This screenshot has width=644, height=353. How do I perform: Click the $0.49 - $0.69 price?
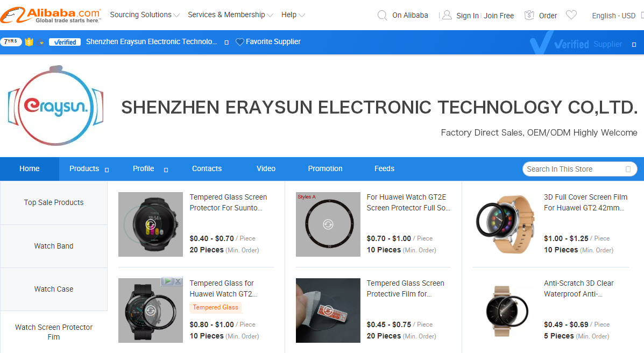pyautogui.click(x=566, y=324)
